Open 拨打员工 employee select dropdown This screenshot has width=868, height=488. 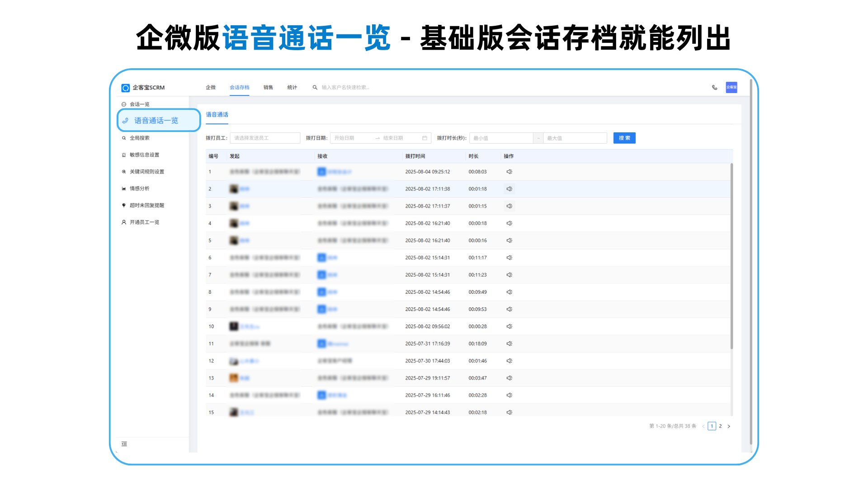(265, 138)
